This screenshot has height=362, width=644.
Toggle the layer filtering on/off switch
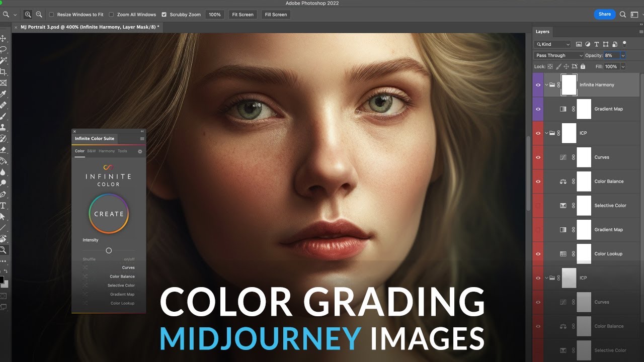tap(624, 43)
